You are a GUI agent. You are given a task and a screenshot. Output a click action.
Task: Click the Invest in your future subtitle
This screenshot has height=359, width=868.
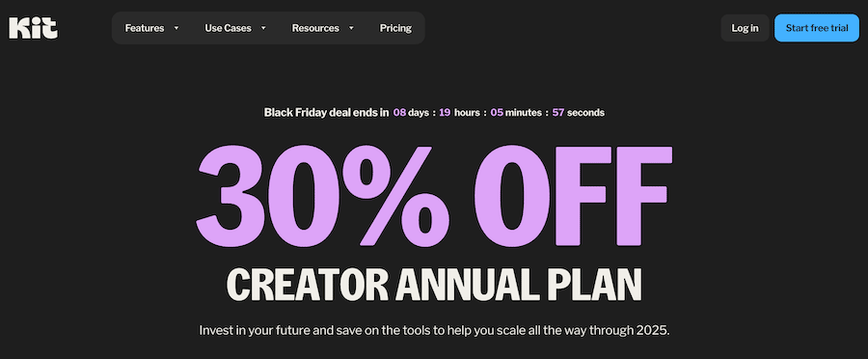click(434, 331)
